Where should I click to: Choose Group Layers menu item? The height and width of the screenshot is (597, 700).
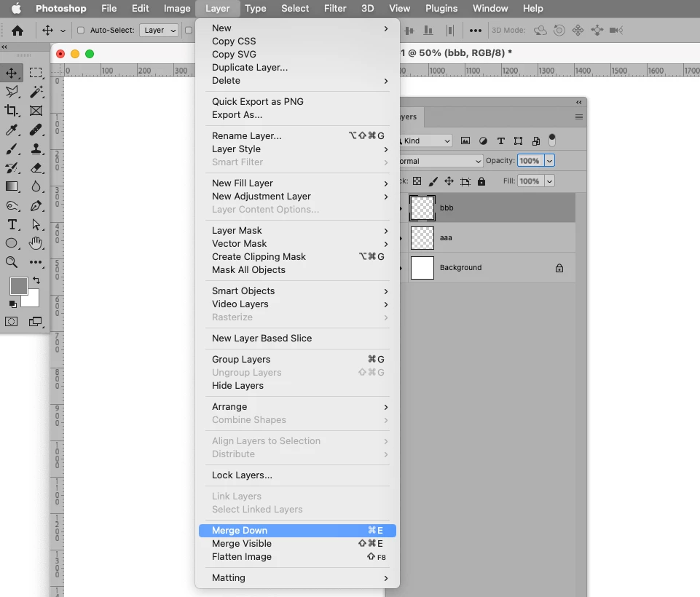coord(297,359)
